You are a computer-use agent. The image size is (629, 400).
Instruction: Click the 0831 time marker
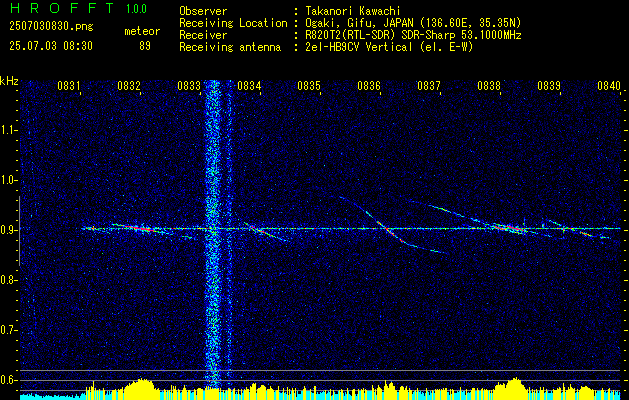pyautogui.click(x=69, y=86)
